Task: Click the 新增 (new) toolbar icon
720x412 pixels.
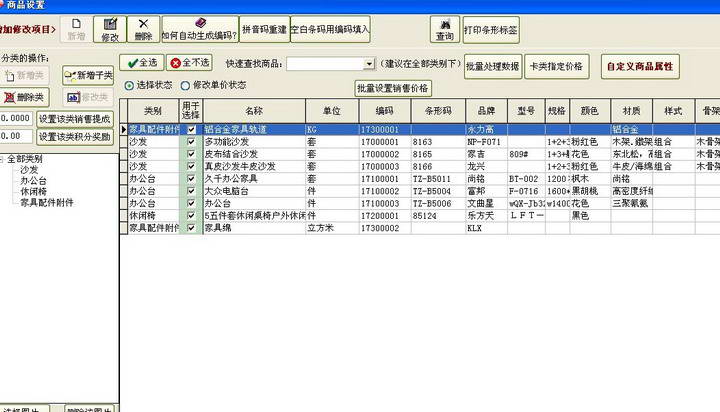Action: (x=76, y=29)
